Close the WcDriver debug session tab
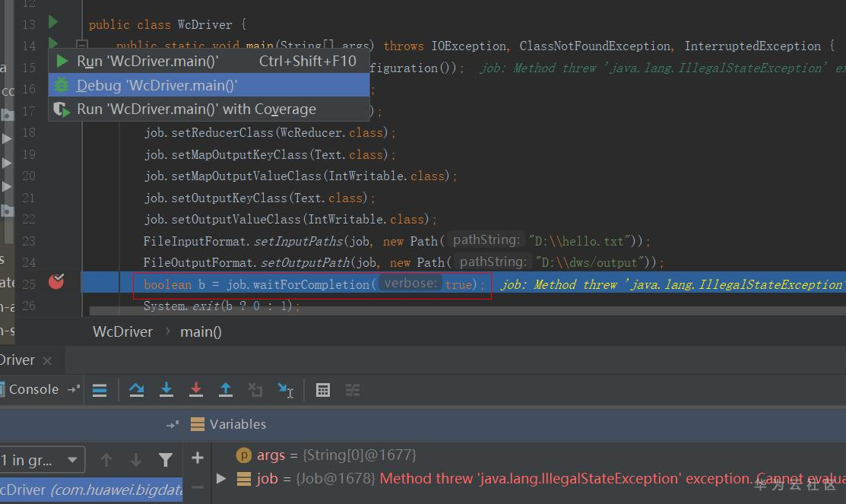The height and width of the screenshot is (504, 846). pyautogui.click(x=47, y=360)
